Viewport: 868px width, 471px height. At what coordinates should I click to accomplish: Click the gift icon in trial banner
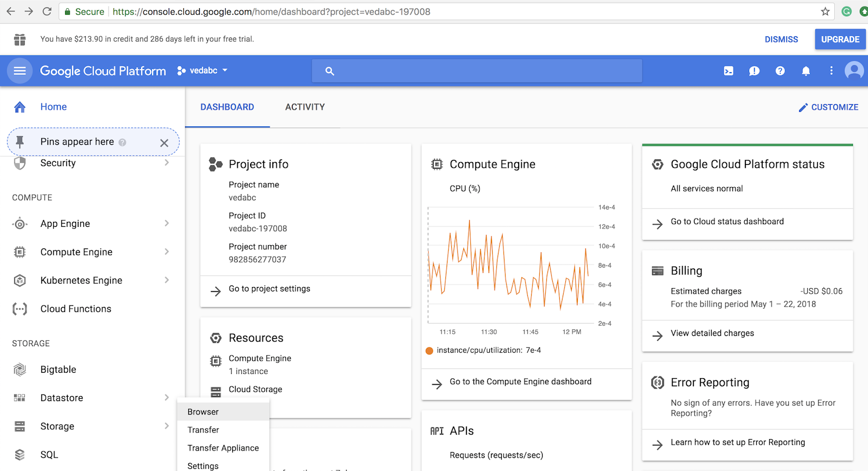20,39
